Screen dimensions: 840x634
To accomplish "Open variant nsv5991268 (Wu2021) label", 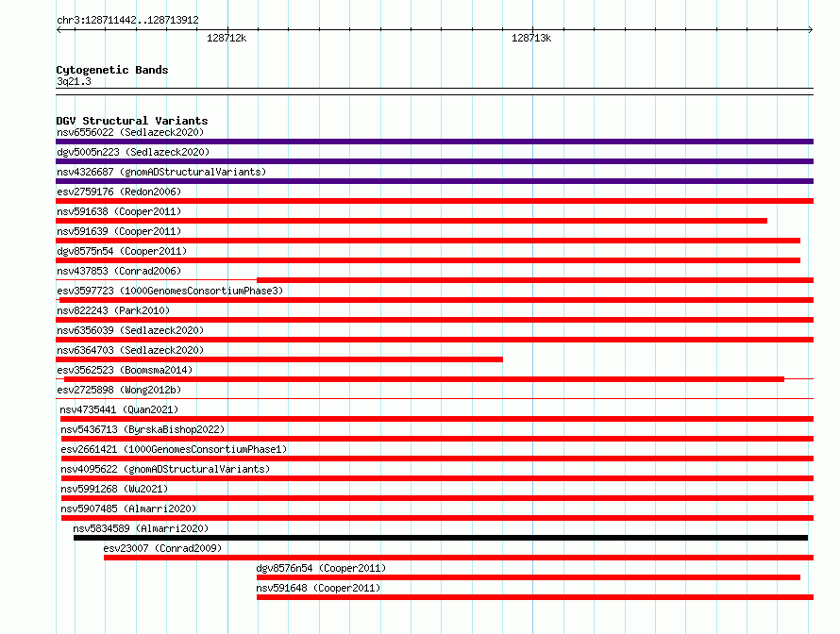I will tap(114, 489).
